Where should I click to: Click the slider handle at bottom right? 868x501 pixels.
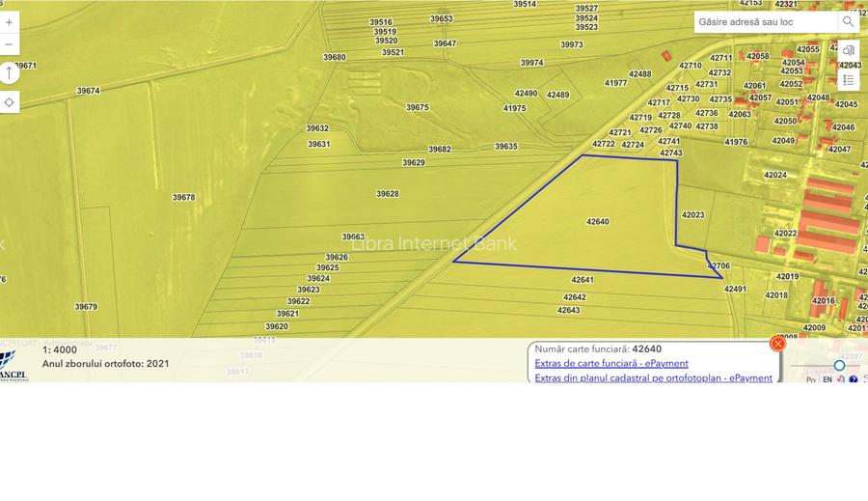(x=839, y=365)
